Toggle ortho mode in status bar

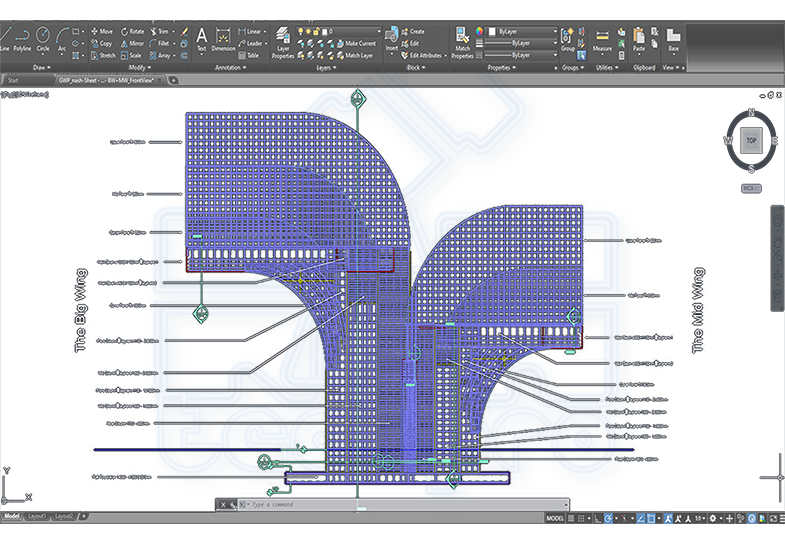598,518
